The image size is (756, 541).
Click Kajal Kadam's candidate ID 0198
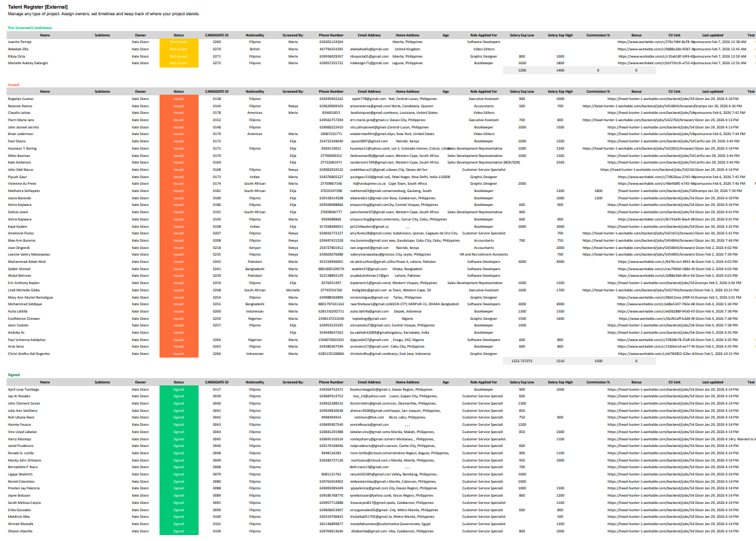(x=217, y=226)
